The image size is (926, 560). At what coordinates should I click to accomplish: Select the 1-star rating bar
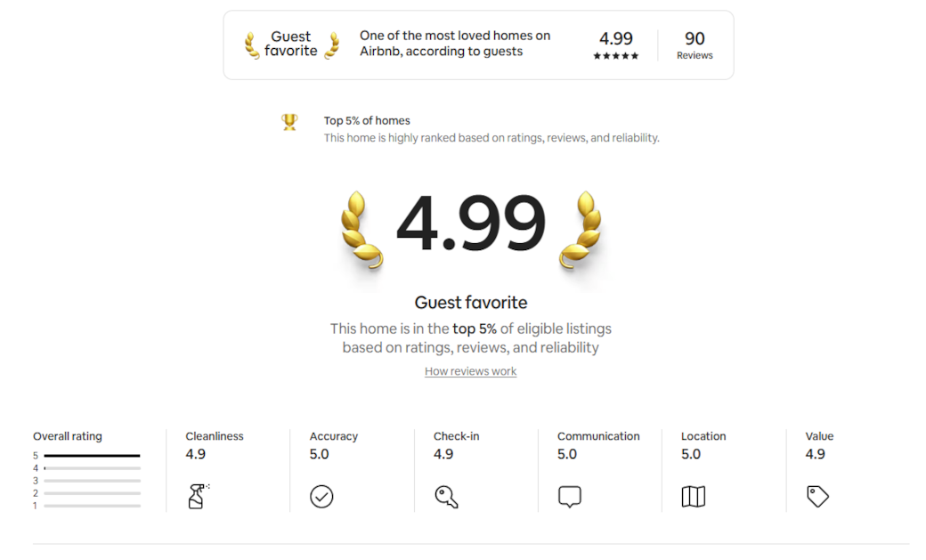pyautogui.click(x=92, y=506)
